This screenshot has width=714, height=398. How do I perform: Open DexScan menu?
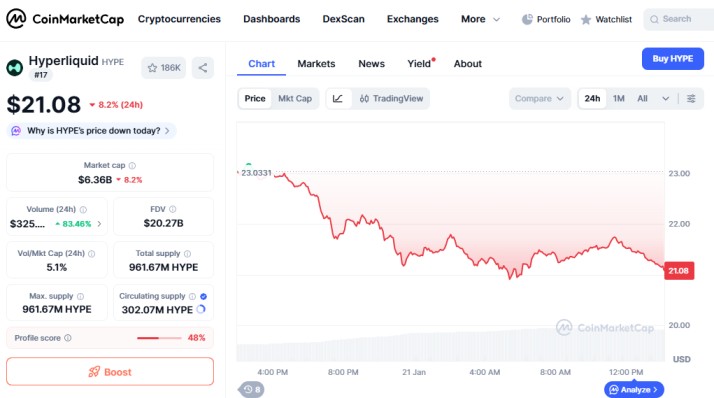tap(343, 19)
